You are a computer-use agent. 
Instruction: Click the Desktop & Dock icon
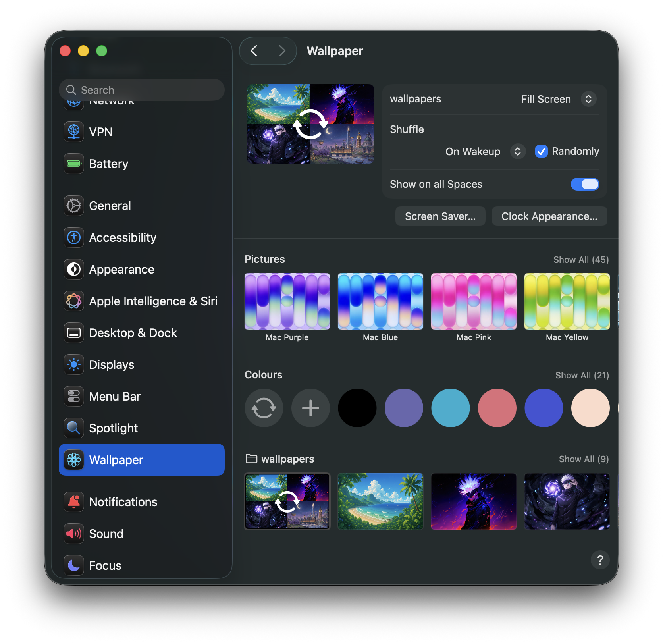click(74, 333)
